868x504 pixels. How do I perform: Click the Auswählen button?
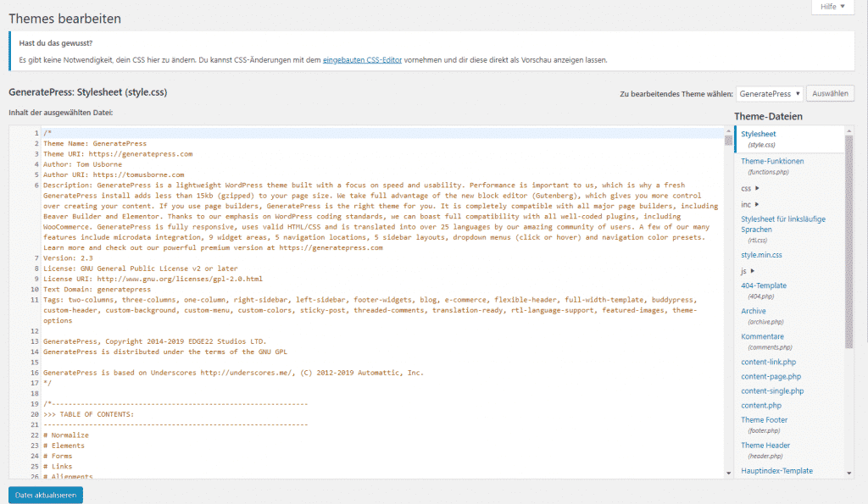click(x=830, y=93)
